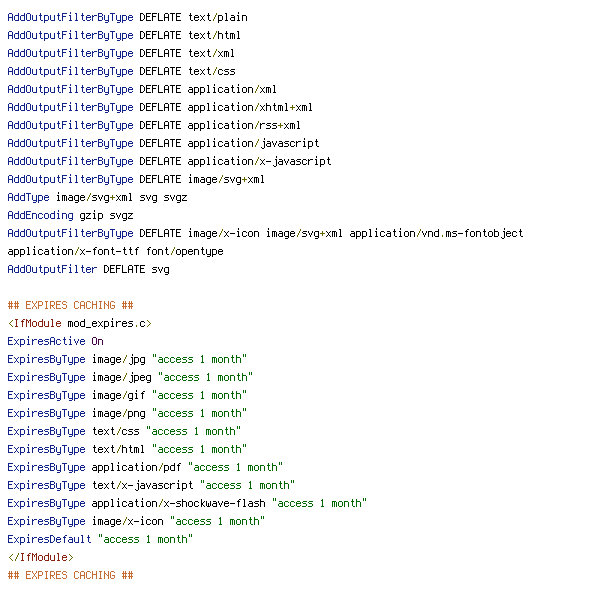The width and height of the screenshot is (600, 592).
Task: Click the ExpiresByType image/jpeg line
Action: click(130, 377)
